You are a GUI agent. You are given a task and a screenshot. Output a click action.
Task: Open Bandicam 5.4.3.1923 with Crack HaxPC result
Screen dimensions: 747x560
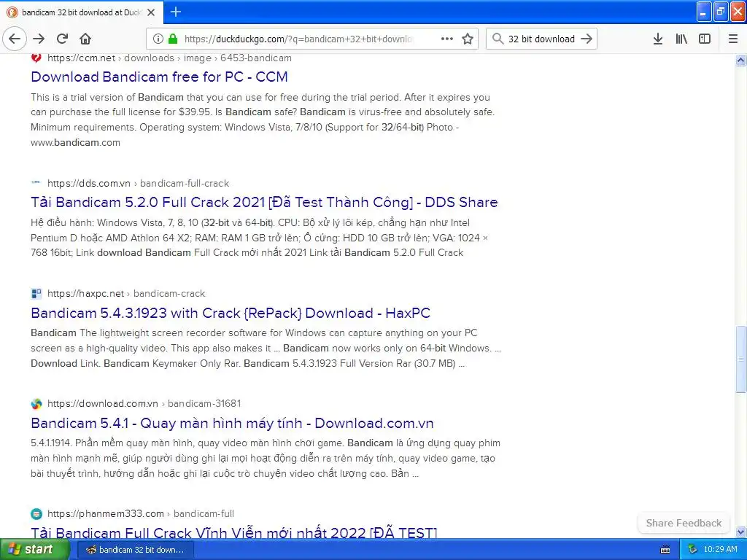[231, 313]
